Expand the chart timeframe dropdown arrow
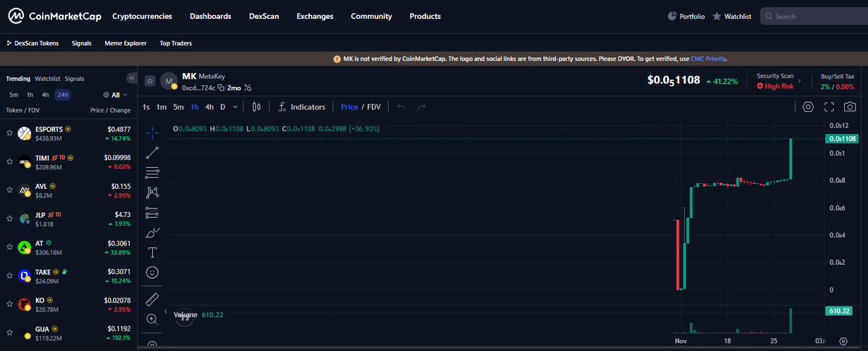Screen dimensions: 868x351 click(235, 107)
